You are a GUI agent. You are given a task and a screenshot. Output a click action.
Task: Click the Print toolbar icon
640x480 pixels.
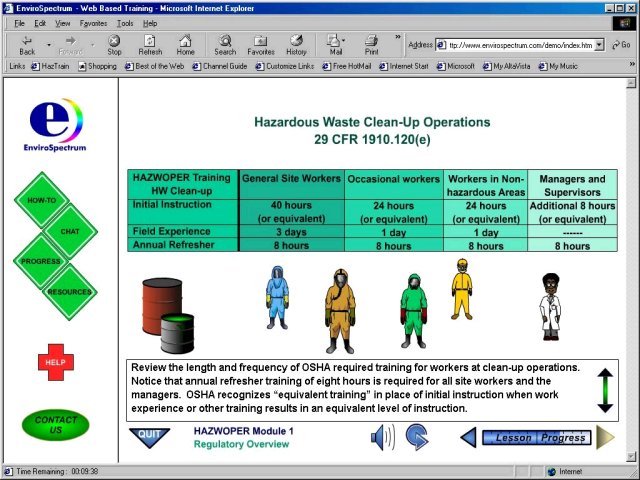tap(371, 45)
